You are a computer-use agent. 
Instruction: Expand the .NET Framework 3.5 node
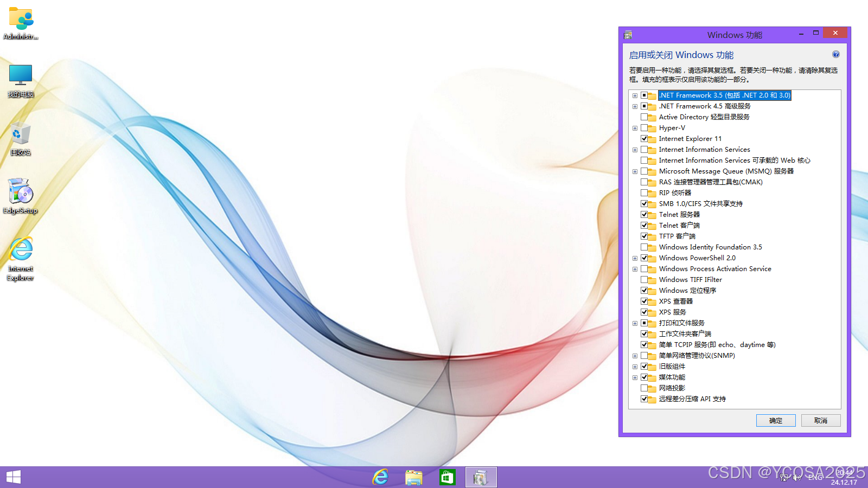(635, 95)
